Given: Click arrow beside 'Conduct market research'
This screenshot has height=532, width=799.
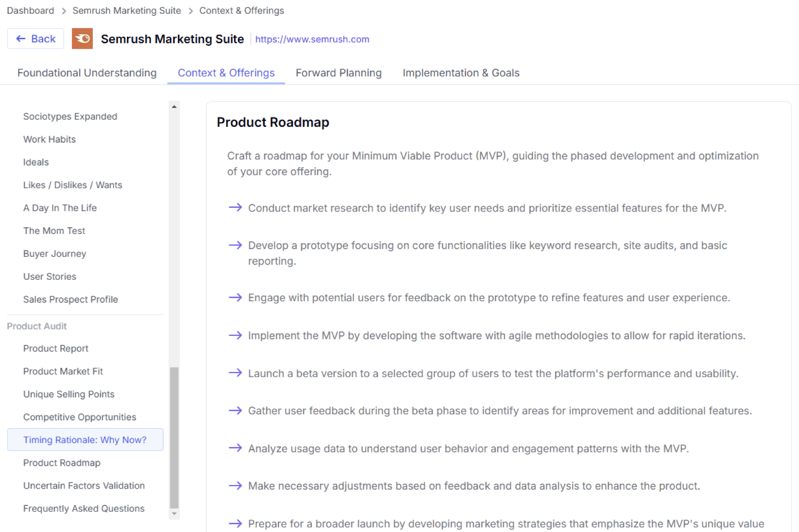Looking at the screenshot, I should click(235, 207).
